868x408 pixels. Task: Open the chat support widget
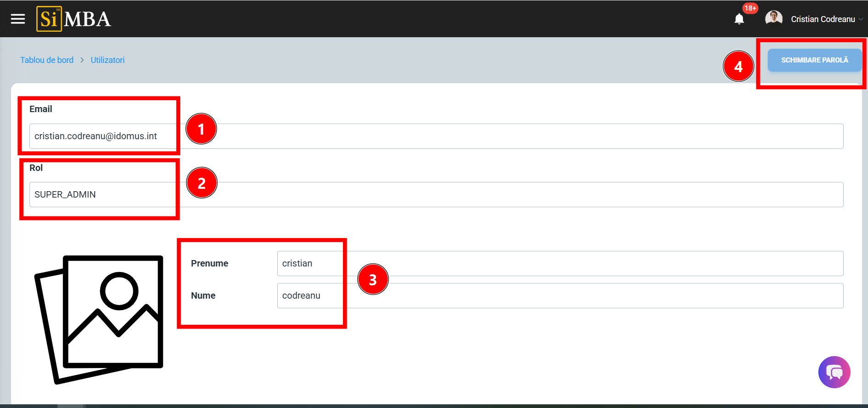click(x=834, y=372)
